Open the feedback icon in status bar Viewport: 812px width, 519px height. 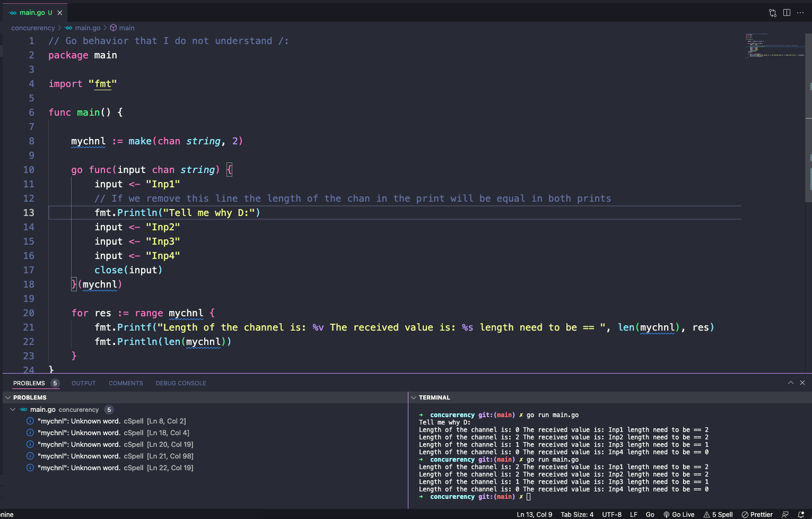(x=785, y=515)
